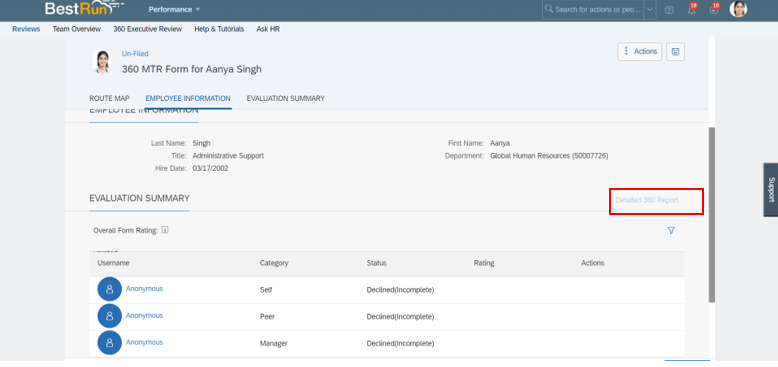
Task: Open the Actions button menu
Action: tap(640, 51)
